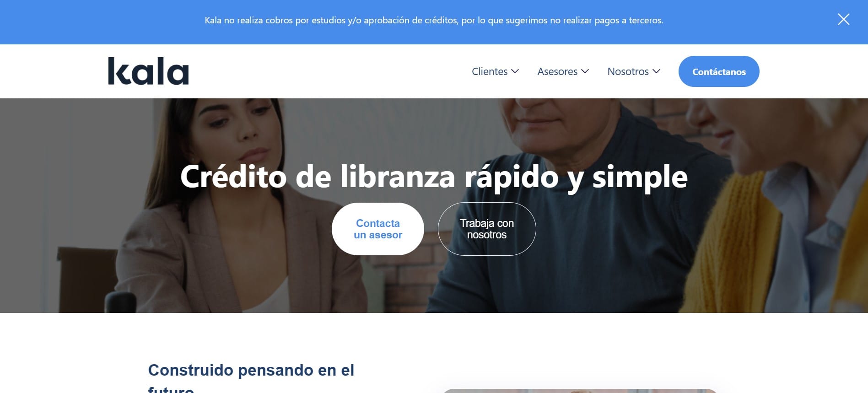This screenshot has width=868, height=393.
Task: Expand the chevron next to Nosotros
Action: click(x=656, y=71)
